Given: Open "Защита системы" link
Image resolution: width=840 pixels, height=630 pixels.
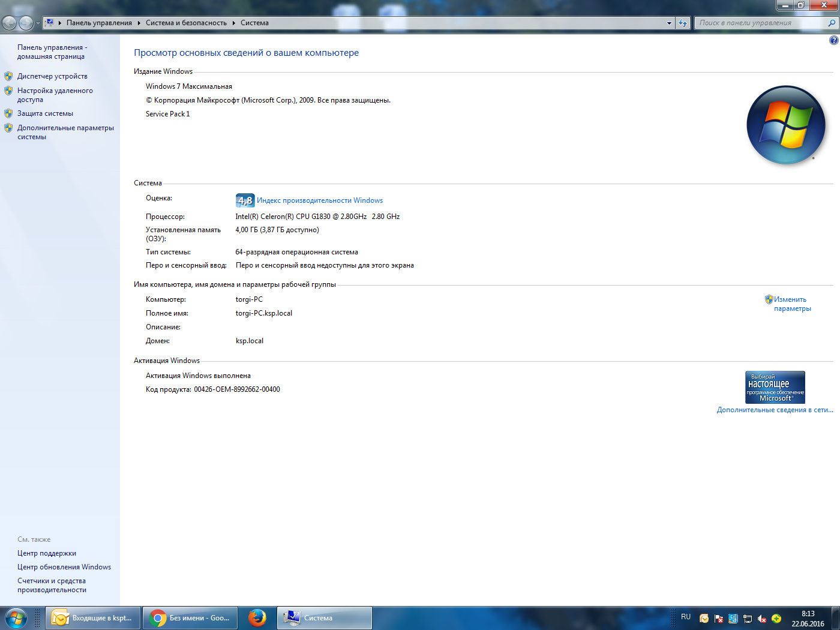Looking at the screenshot, I should [45, 113].
